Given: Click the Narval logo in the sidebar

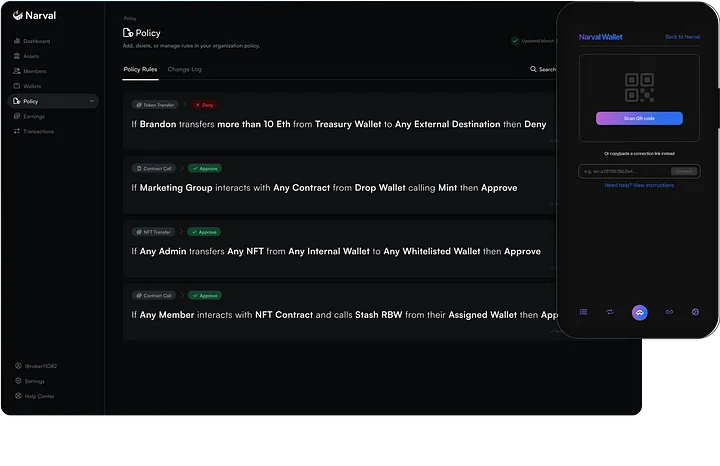Looking at the screenshot, I should [x=34, y=16].
